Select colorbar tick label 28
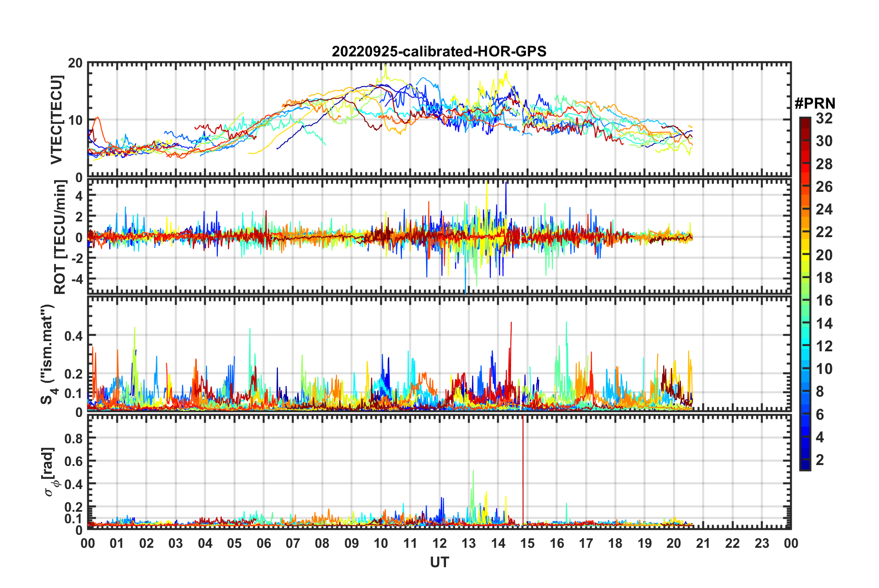The height and width of the screenshot is (588, 879). click(x=824, y=164)
